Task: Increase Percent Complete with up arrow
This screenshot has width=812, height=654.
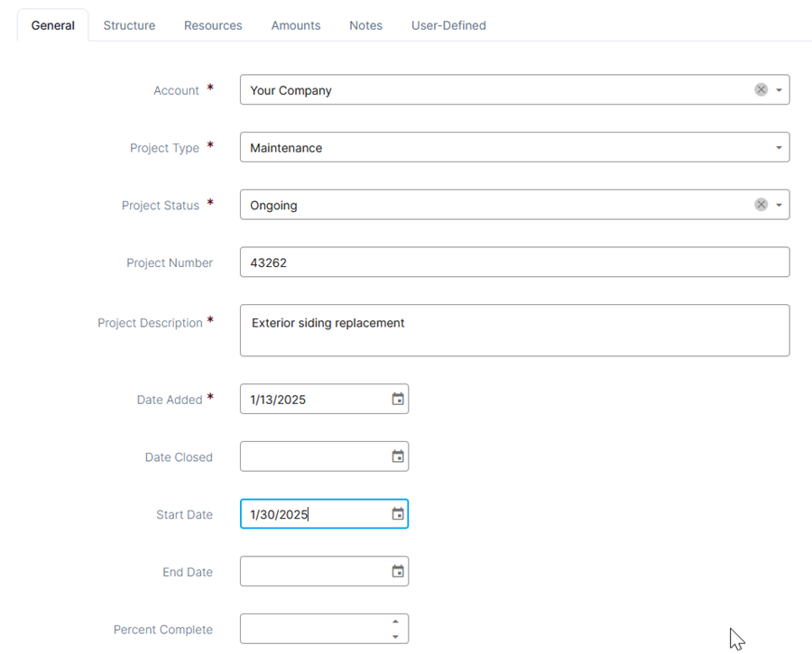Action: pos(396,622)
